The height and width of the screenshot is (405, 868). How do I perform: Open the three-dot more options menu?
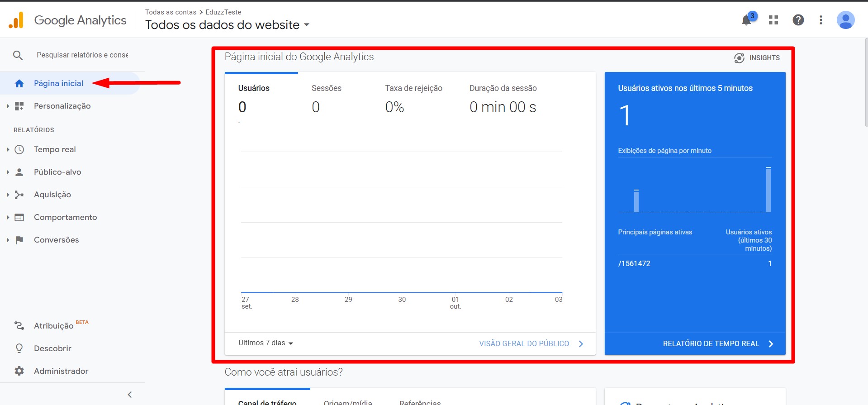(821, 20)
